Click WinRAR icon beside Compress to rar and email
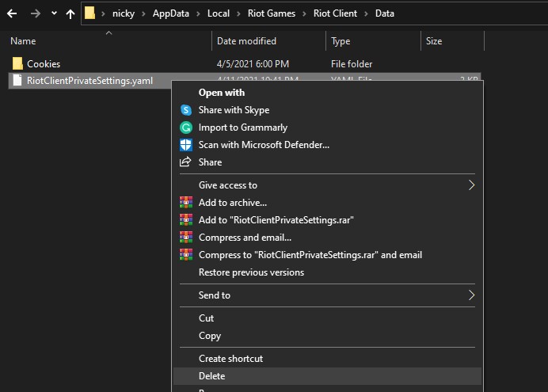This screenshot has height=392, width=548. coord(186,255)
